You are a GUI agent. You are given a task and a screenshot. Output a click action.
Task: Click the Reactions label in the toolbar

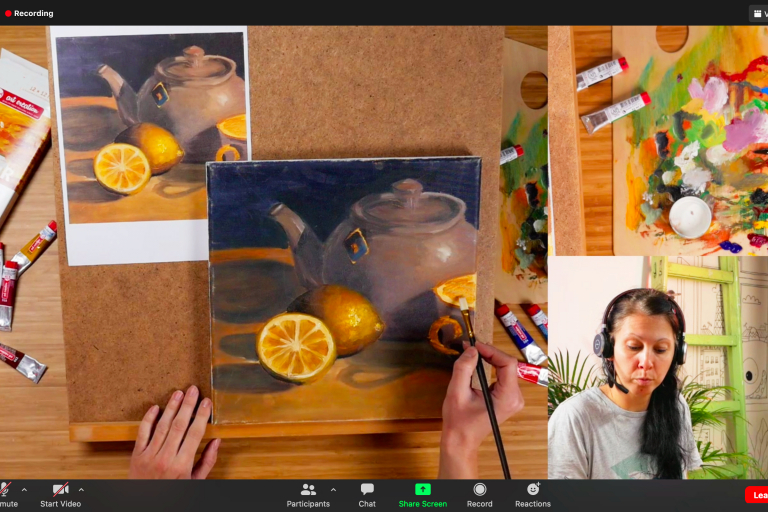pos(533,504)
